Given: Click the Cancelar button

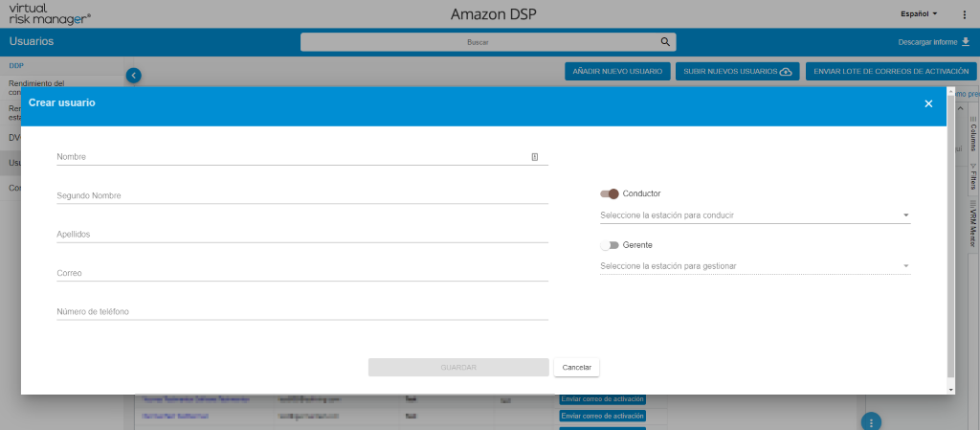Looking at the screenshot, I should coord(577,368).
